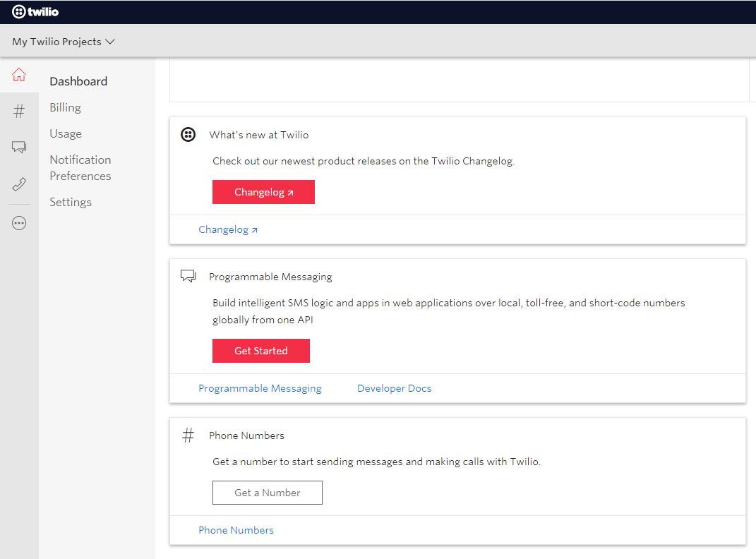Click 'Build intelligent SMS logic' description text
This screenshot has height=559, width=756.
coord(449,311)
